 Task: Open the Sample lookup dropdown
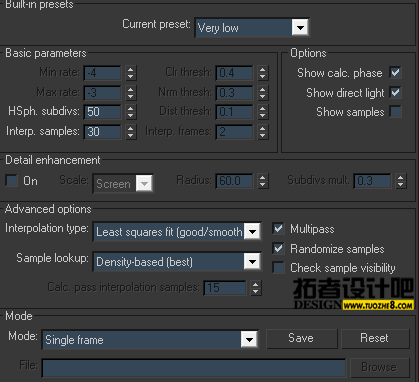[x=177, y=262]
